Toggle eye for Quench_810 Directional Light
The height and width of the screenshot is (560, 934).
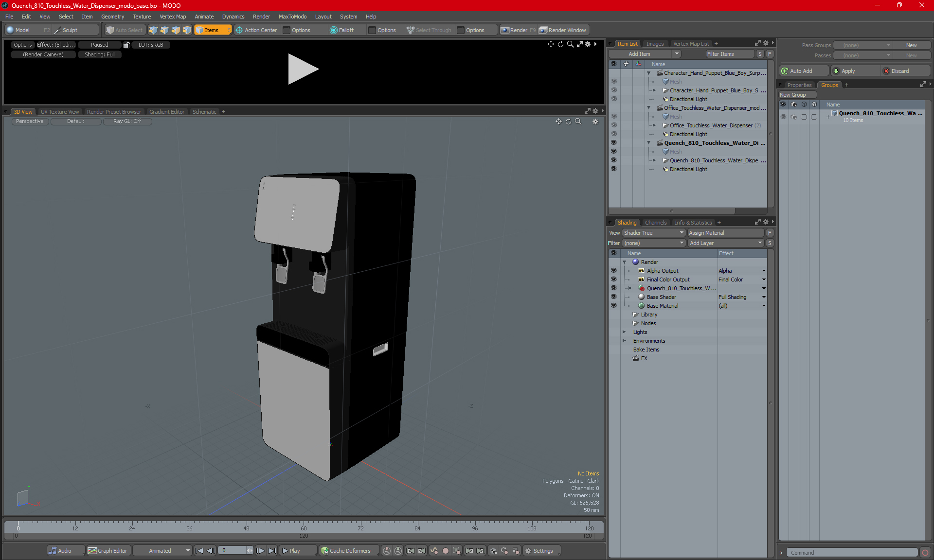[x=613, y=169]
